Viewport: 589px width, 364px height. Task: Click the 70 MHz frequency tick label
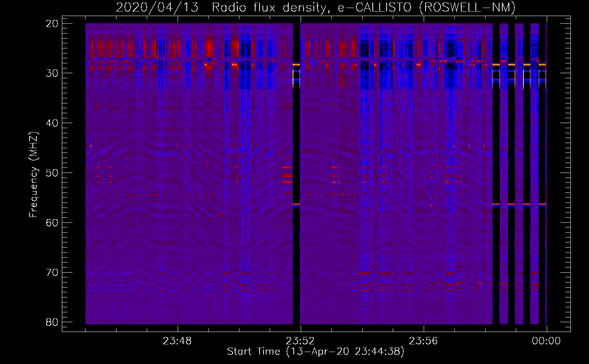52,272
